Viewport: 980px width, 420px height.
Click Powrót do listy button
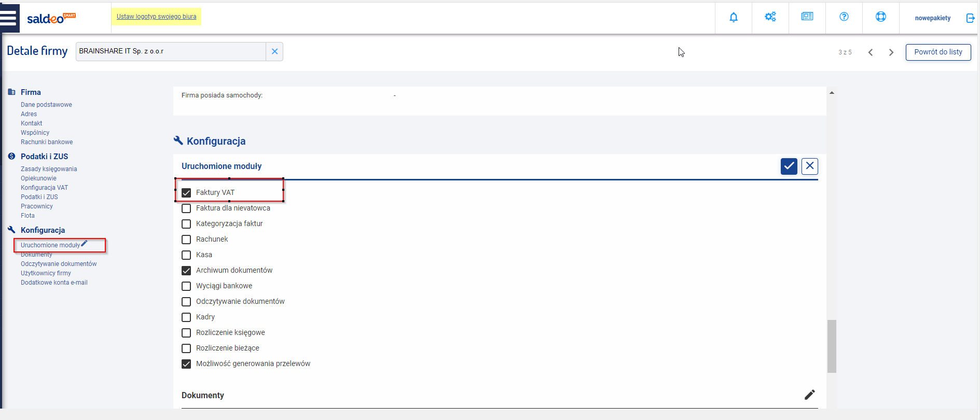(938, 52)
